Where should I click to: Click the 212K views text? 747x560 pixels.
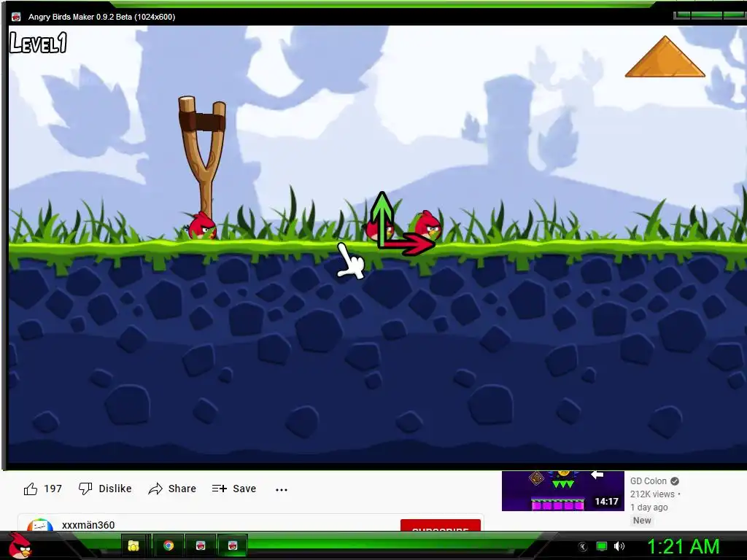pos(652,494)
